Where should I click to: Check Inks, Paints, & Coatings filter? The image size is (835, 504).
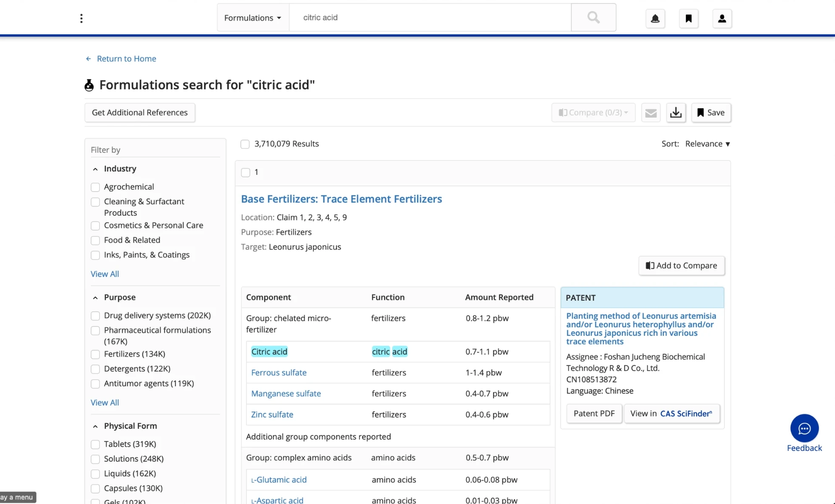tap(95, 255)
